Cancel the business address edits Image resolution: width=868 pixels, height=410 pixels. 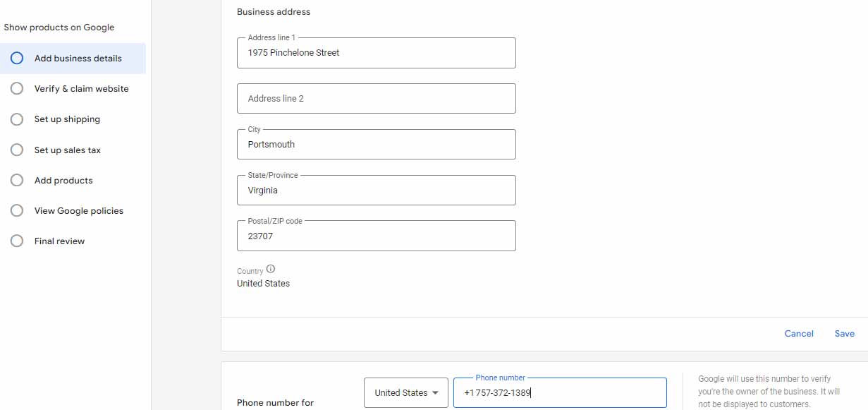coord(799,333)
